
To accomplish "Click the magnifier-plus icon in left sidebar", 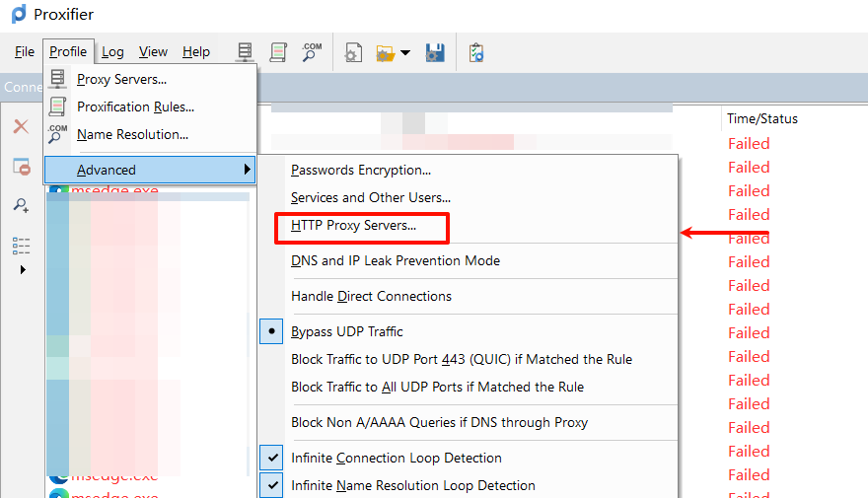I will [x=21, y=205].
